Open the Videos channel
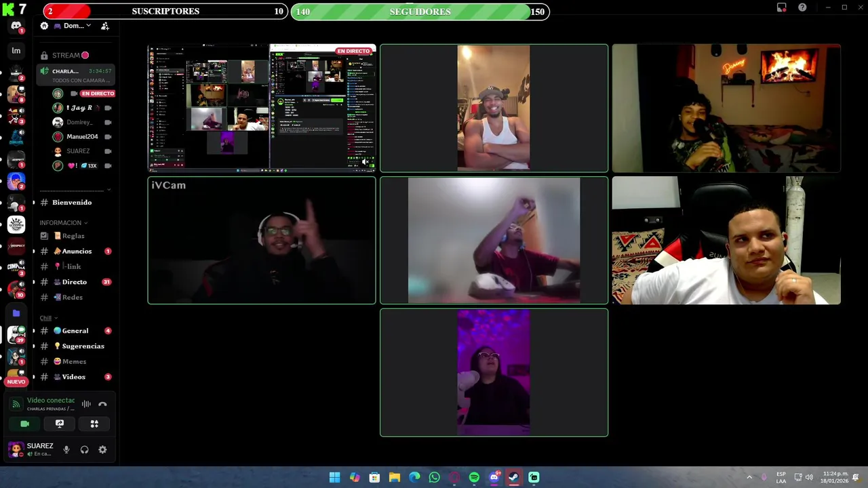 pos(75,377)
